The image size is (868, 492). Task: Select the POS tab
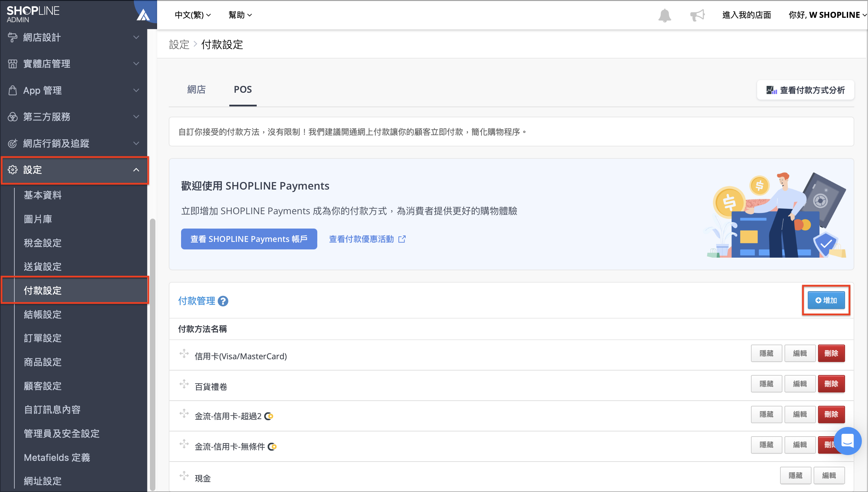(x=243, y=90)
